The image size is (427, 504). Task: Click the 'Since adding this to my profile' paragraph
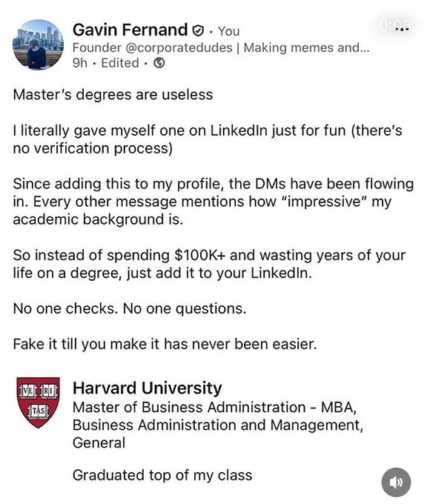click(213, 202)
